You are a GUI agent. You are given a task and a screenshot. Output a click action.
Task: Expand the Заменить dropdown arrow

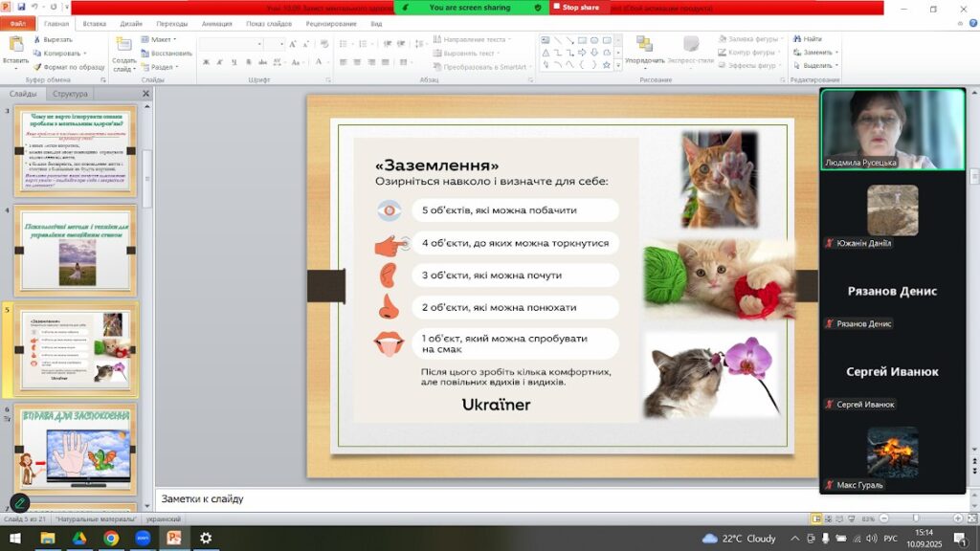pyautogui.click(x=836, y=53)
